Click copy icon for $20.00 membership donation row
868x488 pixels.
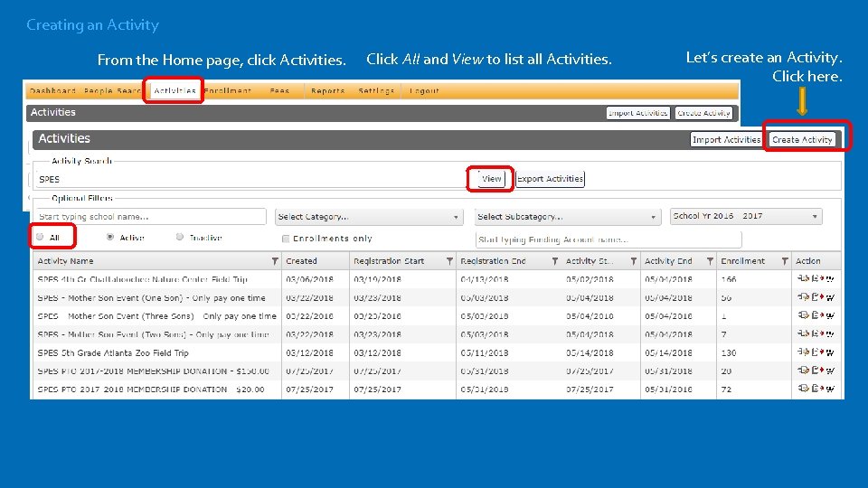803,389
